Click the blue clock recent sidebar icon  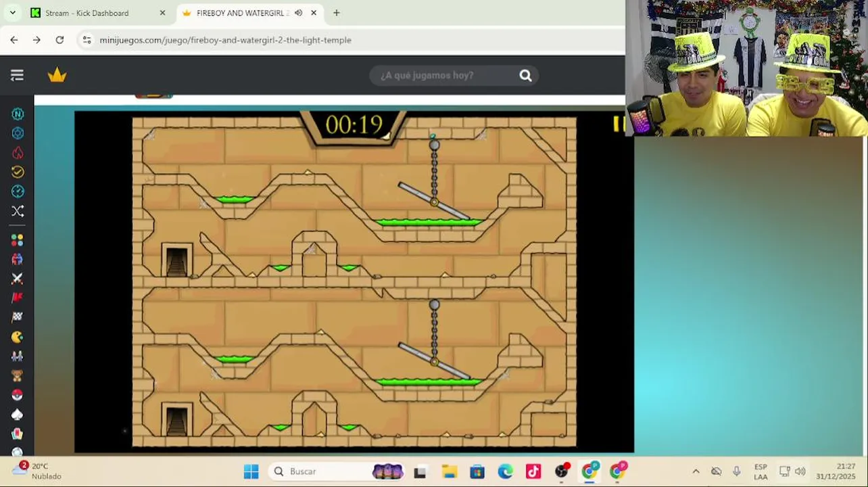[x=18, y=191]
